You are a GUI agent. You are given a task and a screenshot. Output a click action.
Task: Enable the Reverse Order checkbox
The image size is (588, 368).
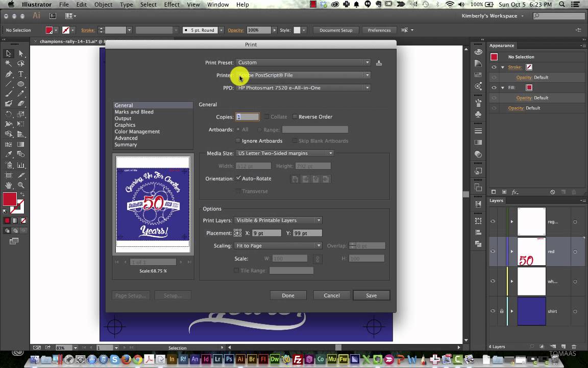click(x=295, y=117)
